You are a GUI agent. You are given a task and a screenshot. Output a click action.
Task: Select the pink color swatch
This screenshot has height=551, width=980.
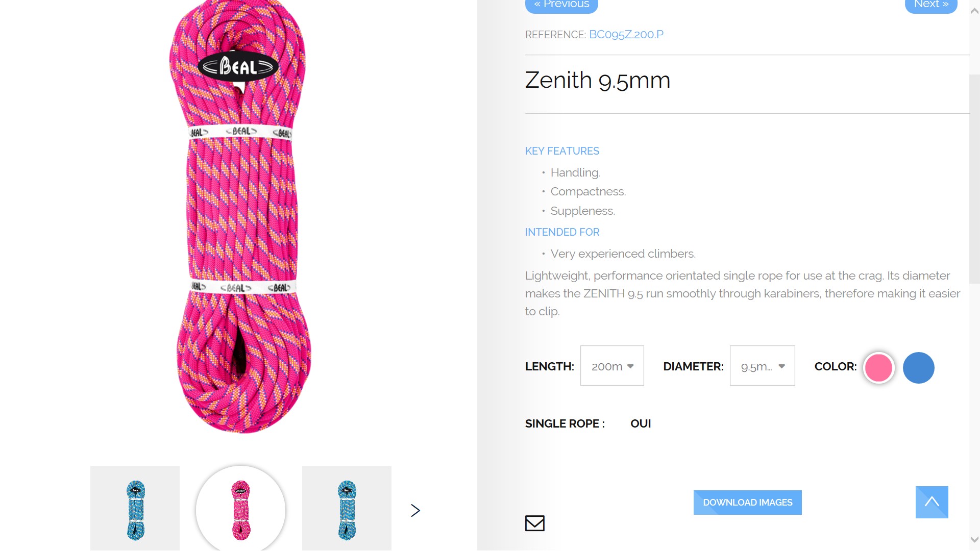pyautogui.click(x=878, y=367)
